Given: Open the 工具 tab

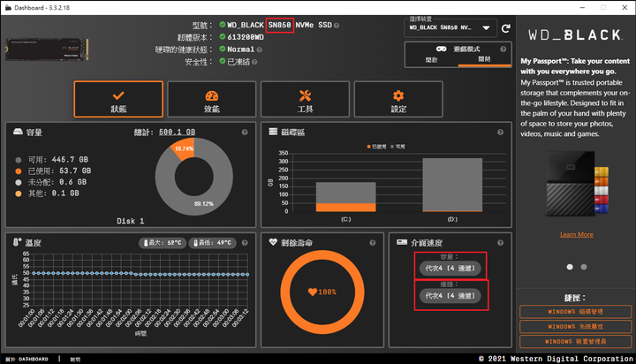Looking at the screenshot, I should point(305,100).
